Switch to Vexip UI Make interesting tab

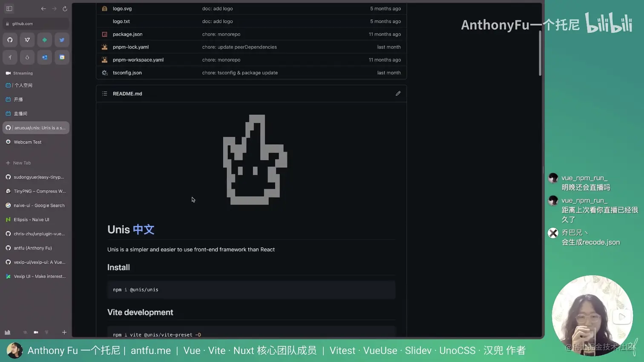(x=36, y=276)
